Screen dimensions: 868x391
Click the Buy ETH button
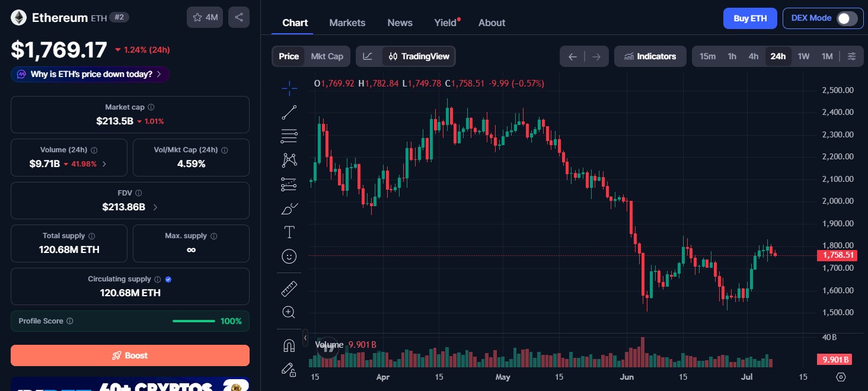(x=750, y=18)
